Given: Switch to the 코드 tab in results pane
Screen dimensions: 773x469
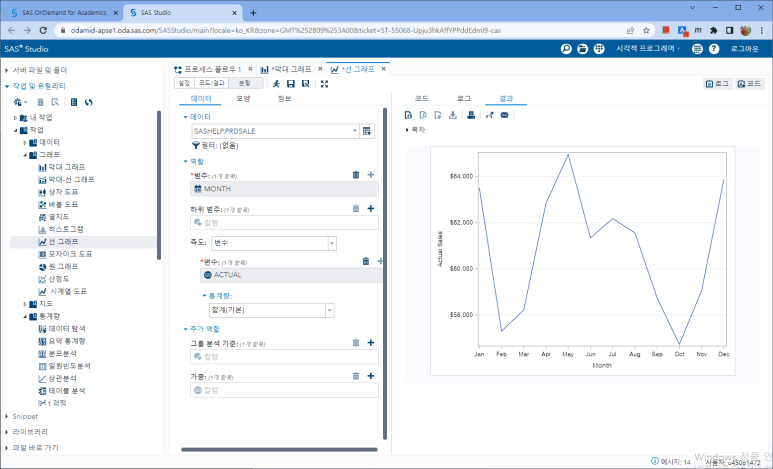Looking at the screenshot, I should pyautogui.click(x=422, y=99).
